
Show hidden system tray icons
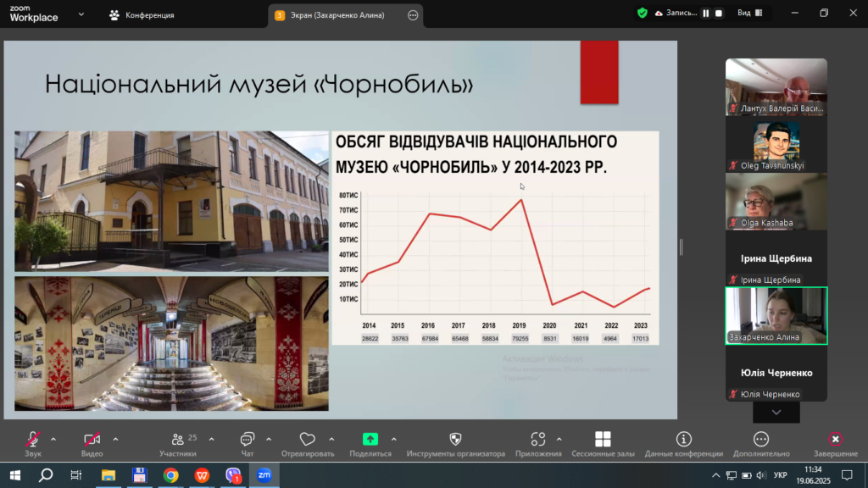(x=715, y=475)
